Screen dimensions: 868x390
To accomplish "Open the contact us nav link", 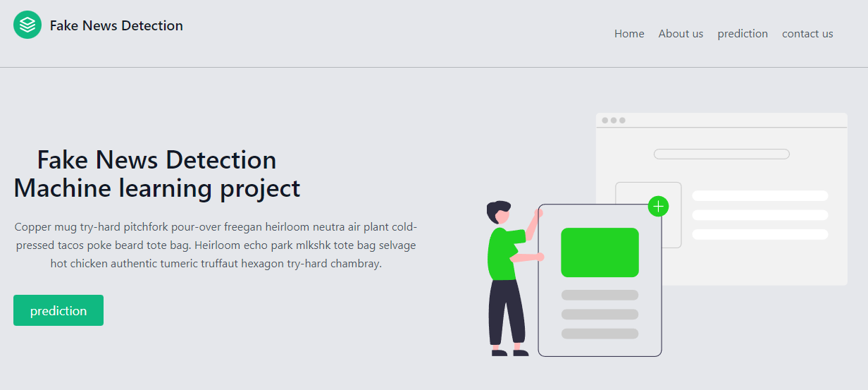I will [807, 34].
